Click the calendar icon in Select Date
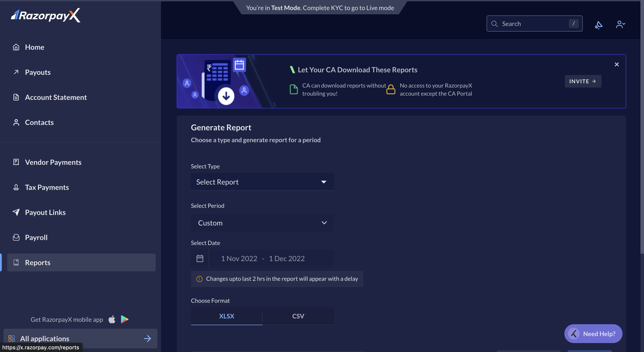 199,258
